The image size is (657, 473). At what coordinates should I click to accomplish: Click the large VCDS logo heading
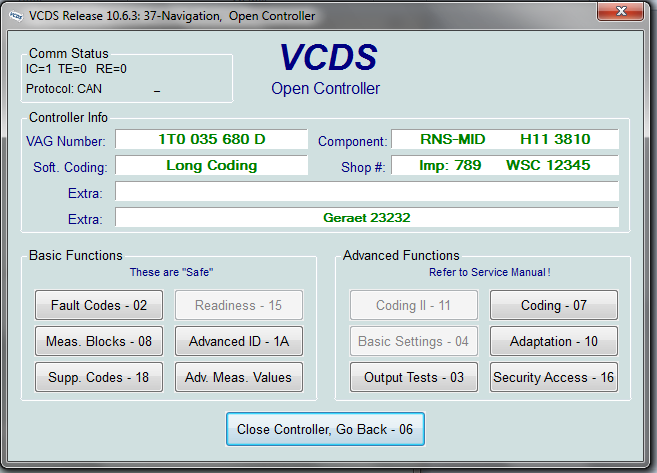(328, 57)
